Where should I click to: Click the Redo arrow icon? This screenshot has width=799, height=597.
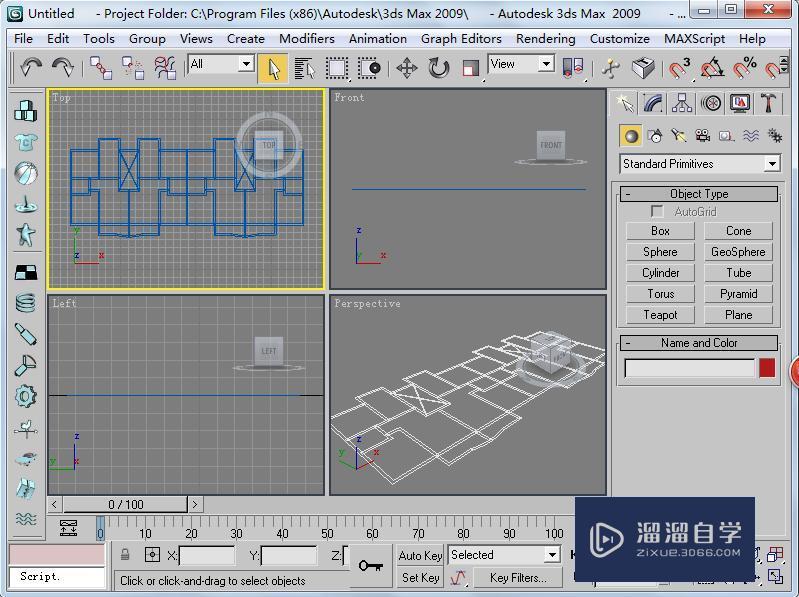click(63, 67)
